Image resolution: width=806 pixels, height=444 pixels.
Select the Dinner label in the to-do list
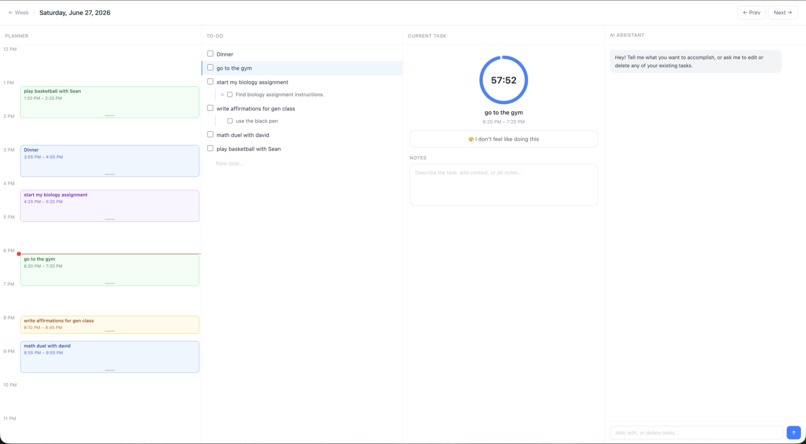225,54
